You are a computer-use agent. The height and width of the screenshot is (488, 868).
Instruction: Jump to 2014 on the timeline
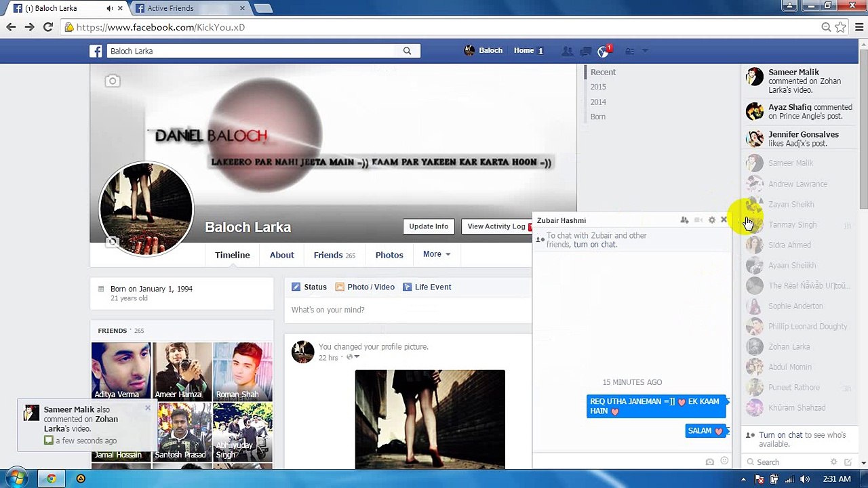598,102
